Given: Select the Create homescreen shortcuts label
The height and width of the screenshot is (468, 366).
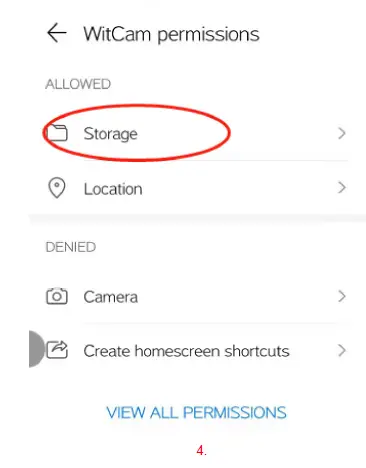Looking at the screenshot, I should tap(186, 351).
